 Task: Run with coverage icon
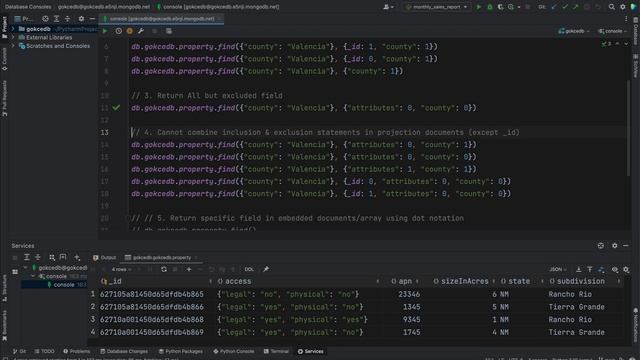click(500, 7)
